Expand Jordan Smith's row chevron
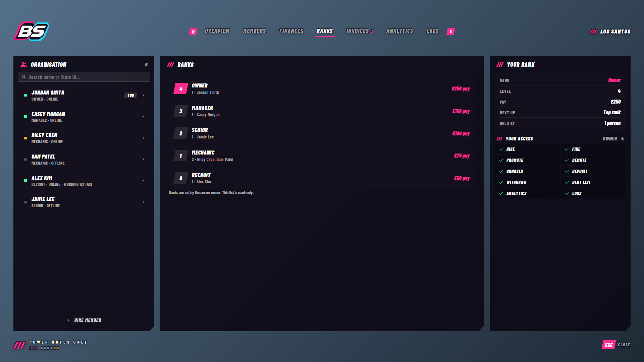This screenshot has width=644, height=362. (x=143, y=95)
